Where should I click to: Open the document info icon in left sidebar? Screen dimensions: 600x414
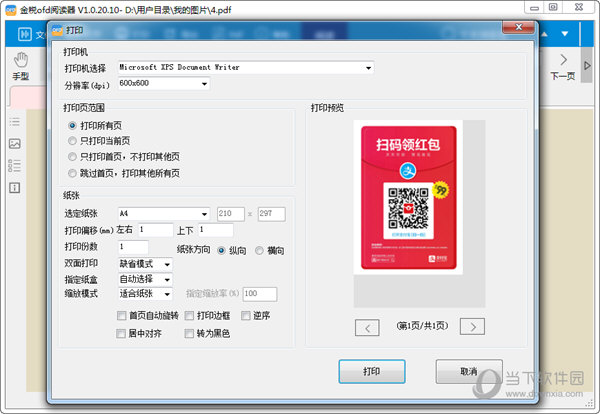coord(15,187)
